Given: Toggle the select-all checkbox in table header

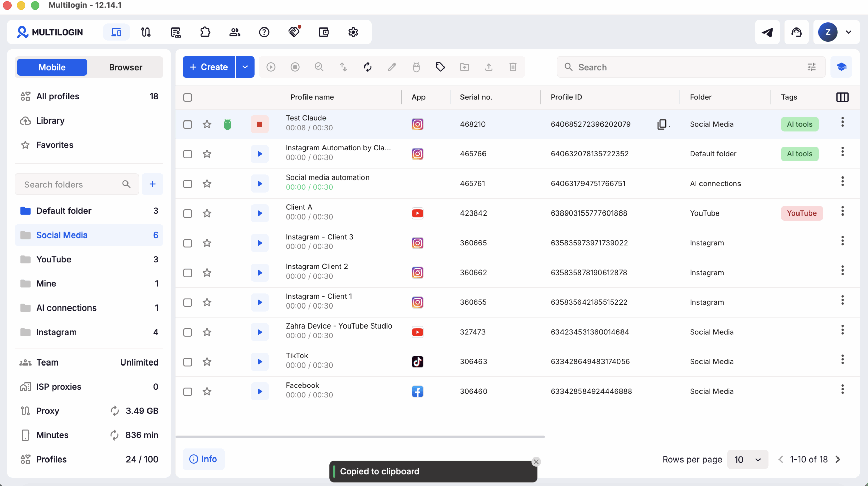Looking at the screenshot, I should pos(188,97).
